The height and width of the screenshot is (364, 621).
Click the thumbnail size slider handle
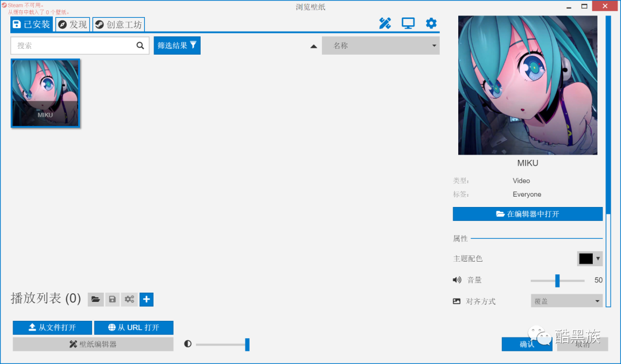[247, 344]
